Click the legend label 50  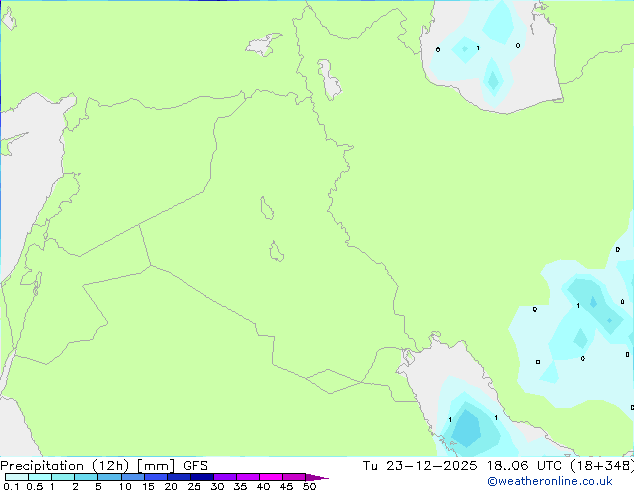309,486
